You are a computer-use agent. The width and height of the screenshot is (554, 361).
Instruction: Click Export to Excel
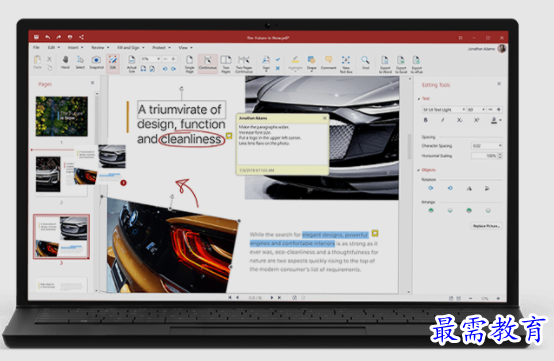[x=401, y=64]
